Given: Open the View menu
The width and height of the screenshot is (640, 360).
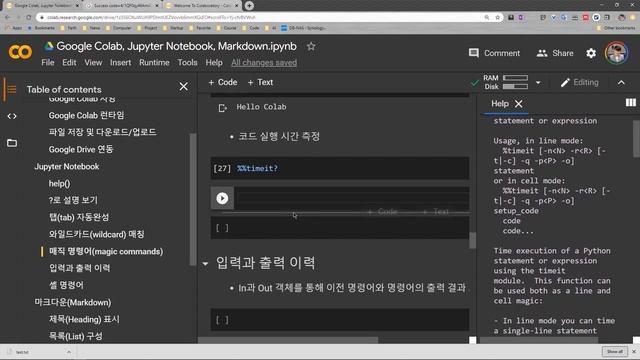Looking at the screenshot, I should click(93, 62).
